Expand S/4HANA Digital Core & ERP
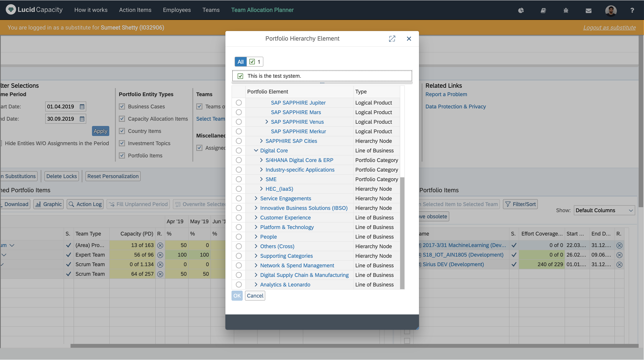 click(x=261, y=160)
